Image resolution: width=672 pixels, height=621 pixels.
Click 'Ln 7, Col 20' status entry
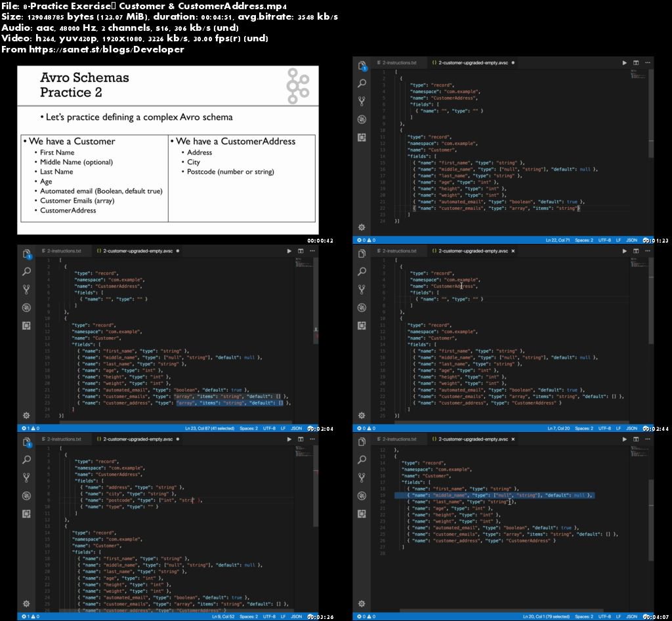pyautogui.click(x=558, y=428)
